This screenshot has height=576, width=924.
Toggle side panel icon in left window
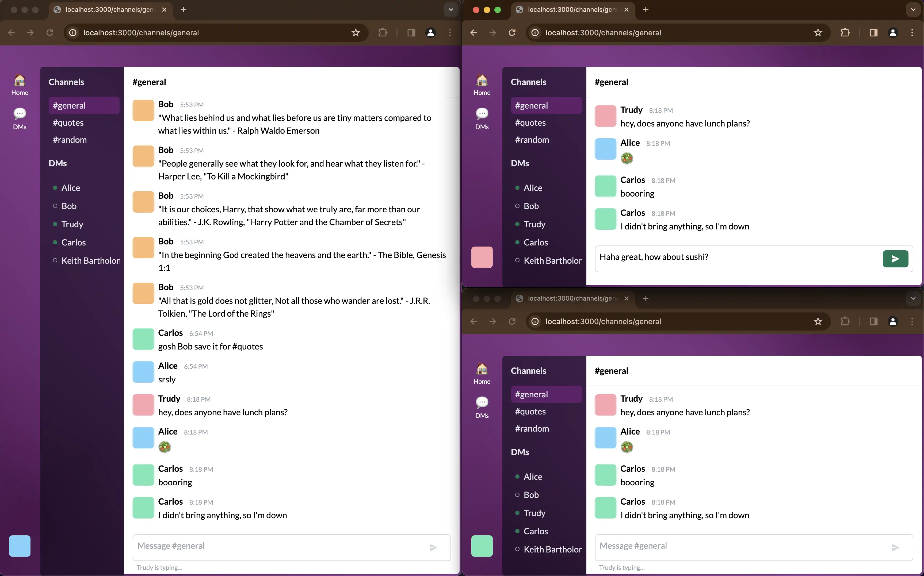(x=411, y=32)
